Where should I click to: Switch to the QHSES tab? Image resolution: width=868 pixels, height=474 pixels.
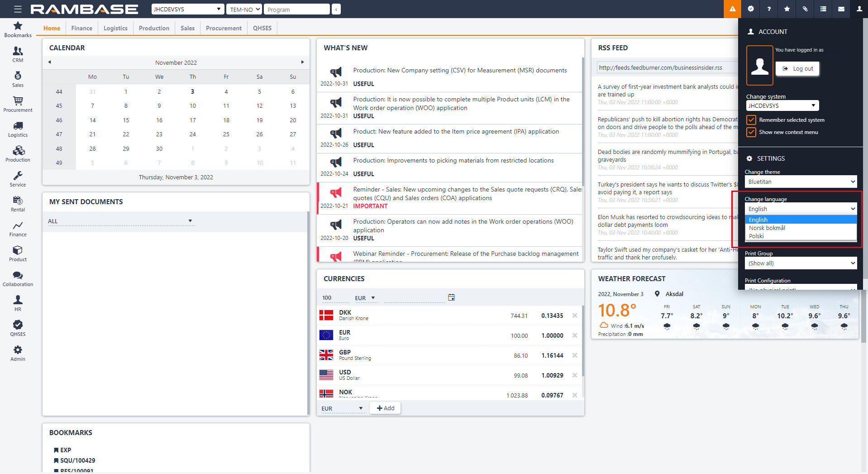262,28
